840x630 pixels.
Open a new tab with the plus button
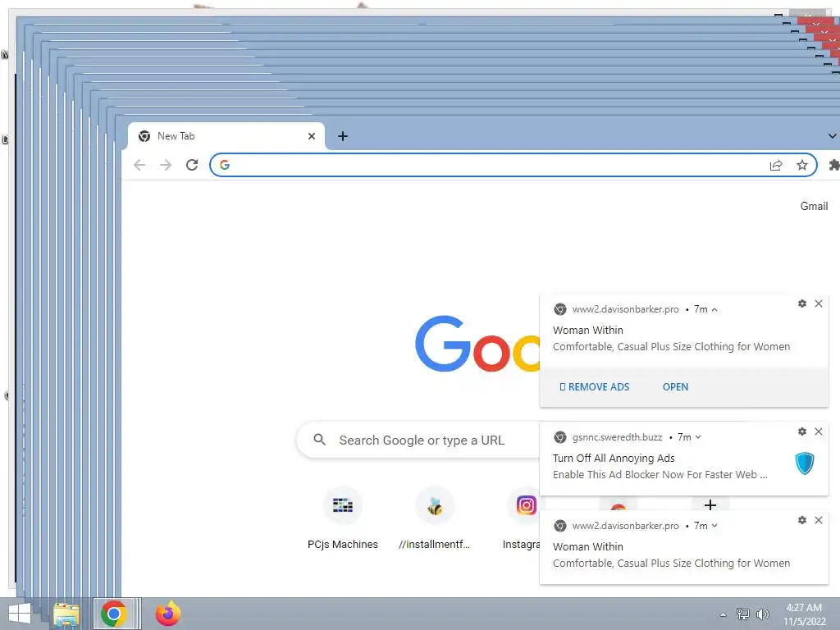click(343, 136)
